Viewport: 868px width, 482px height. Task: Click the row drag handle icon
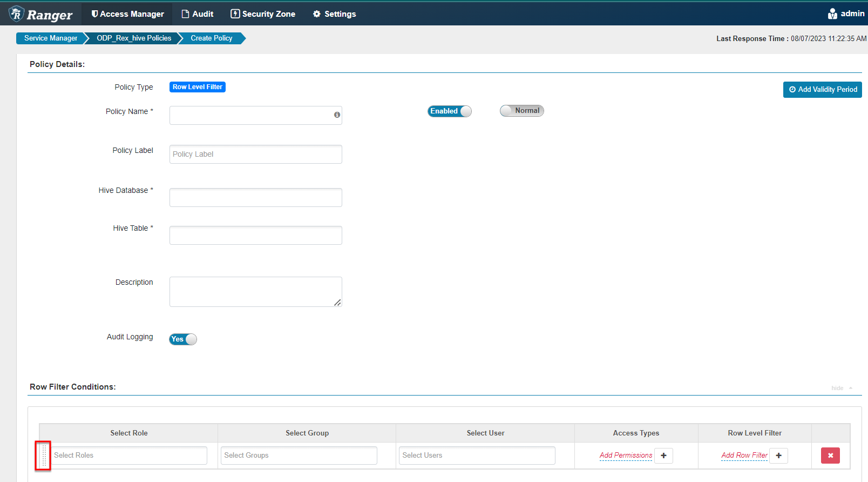tap(44, 456)
